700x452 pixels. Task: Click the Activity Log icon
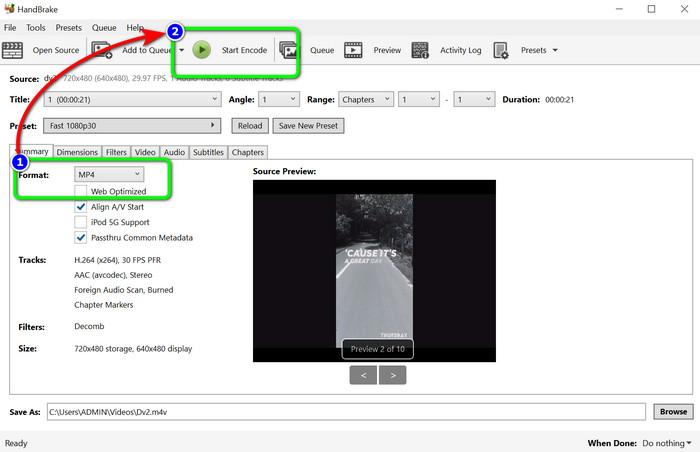(420, 50)
